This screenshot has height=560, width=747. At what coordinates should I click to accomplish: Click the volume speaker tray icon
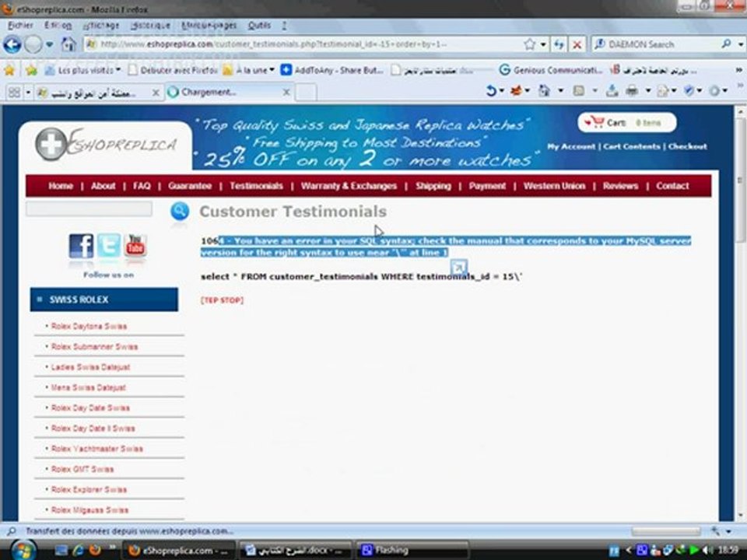click(708, 551)
